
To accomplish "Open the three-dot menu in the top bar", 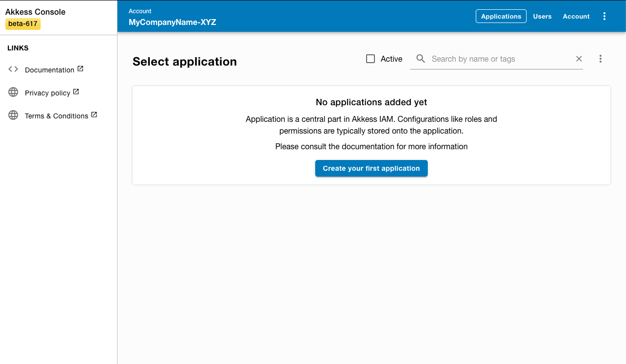I will pyautogui.click(x=604, y=16).
